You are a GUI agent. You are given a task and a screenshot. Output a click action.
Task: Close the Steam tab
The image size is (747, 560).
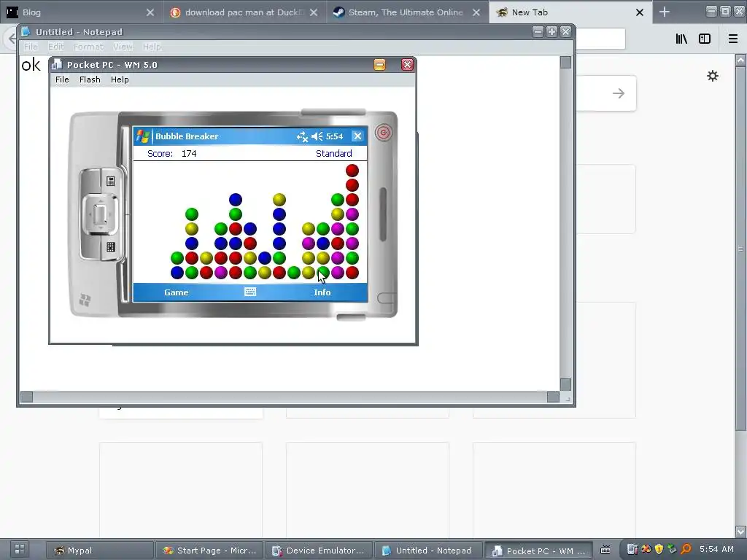476,12
